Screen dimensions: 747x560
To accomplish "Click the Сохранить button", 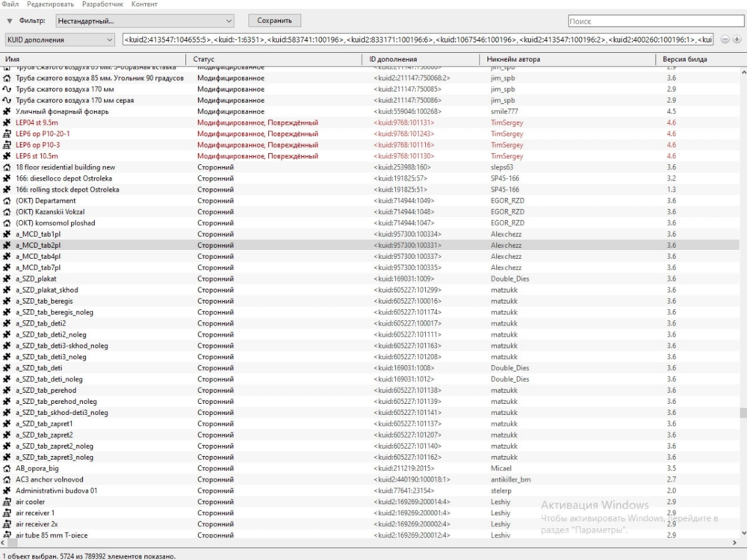I will tap(274, 20).
